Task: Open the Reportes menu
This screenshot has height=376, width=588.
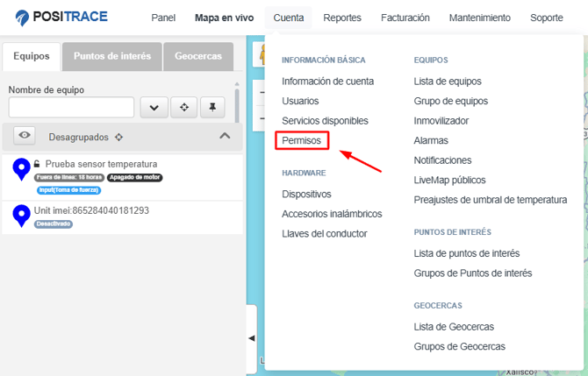Action: tap(341, 18)
